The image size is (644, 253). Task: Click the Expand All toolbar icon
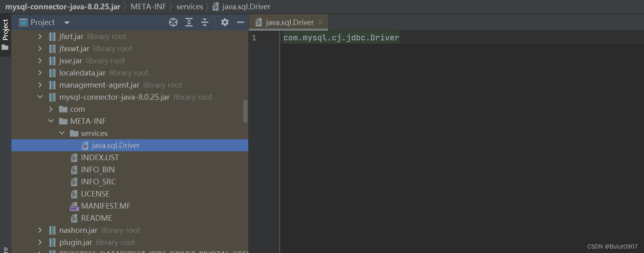(189, 22)
